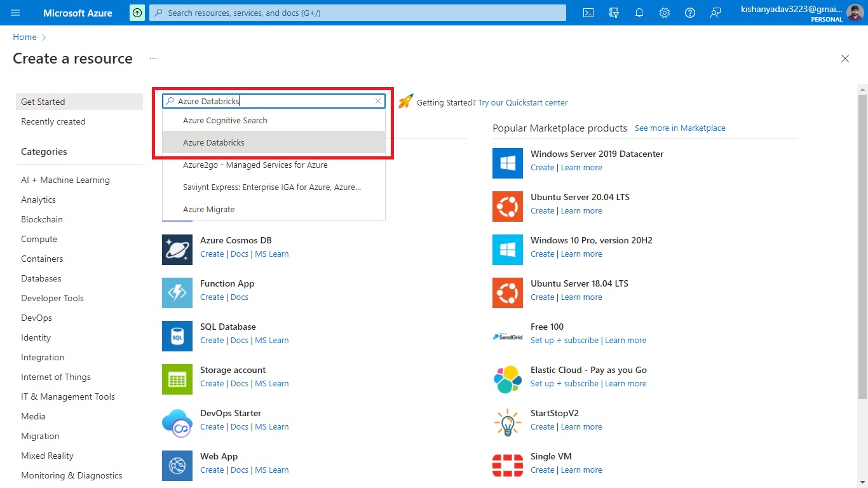Click the Elastic Cloud icon
The image size is (868, 488).
[x=508, y=379]
